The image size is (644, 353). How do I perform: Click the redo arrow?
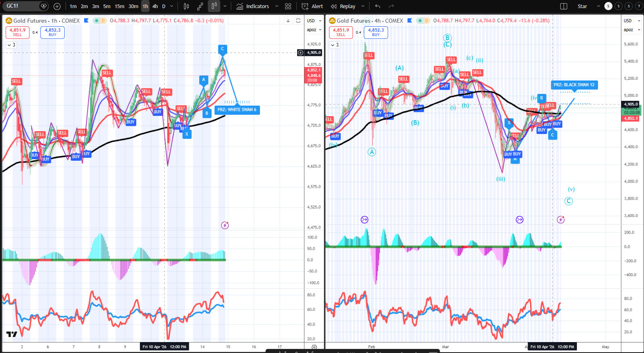391,6
